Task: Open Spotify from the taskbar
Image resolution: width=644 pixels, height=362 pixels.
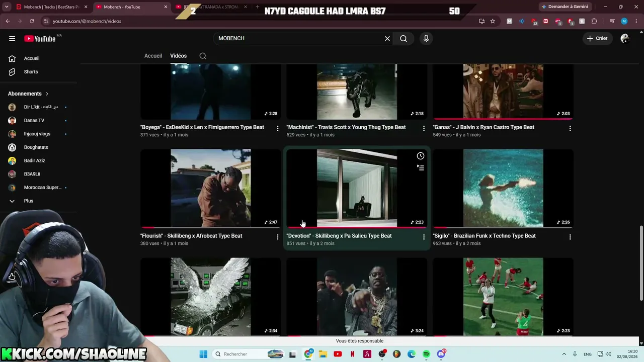Action: click(426, 354)
